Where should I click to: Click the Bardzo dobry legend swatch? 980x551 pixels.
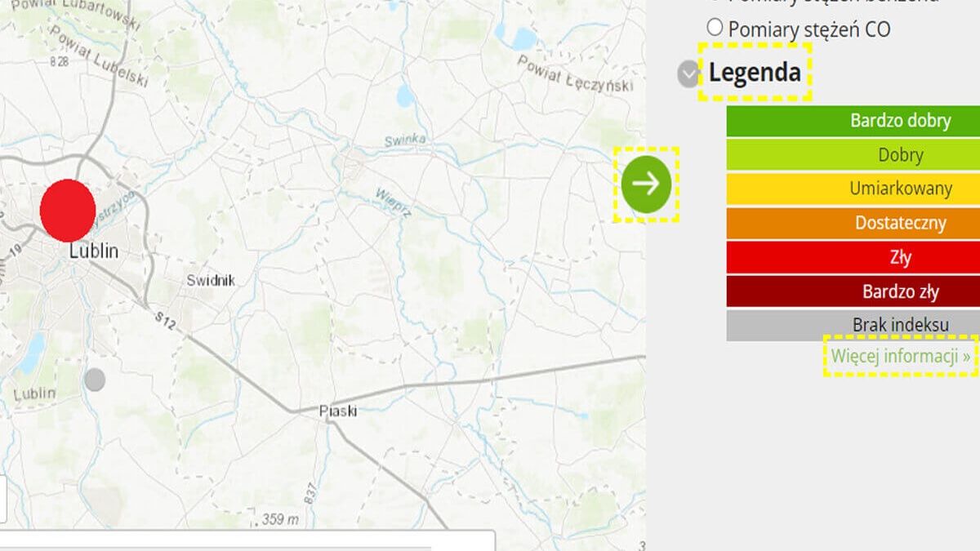click(x=853, y=121)
